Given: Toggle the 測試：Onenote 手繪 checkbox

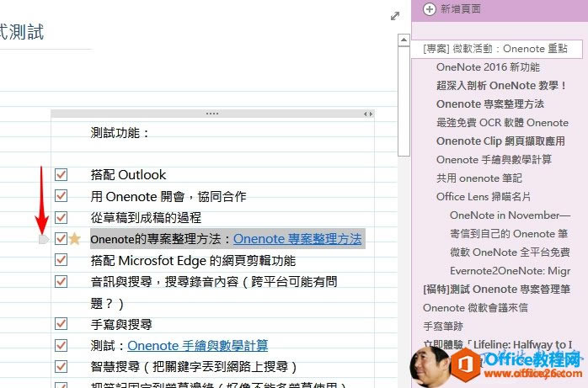Looking at the screenshot, I should point(61,345).
